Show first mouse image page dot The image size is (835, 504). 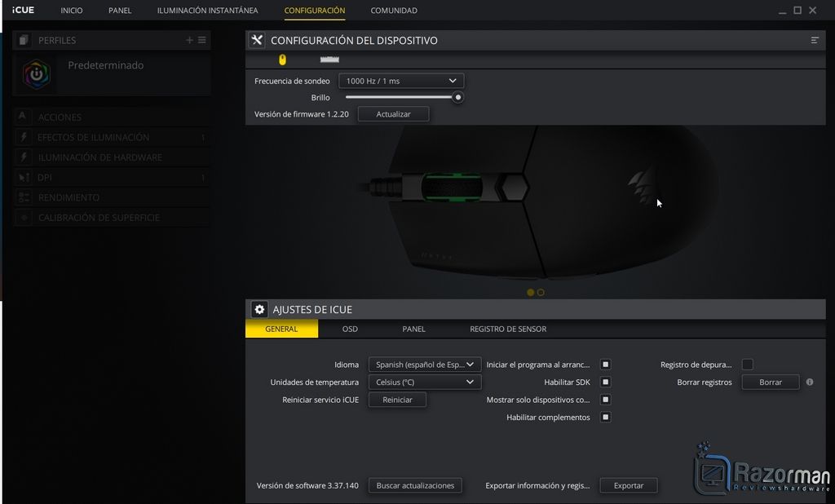click(x=530, y=293)
